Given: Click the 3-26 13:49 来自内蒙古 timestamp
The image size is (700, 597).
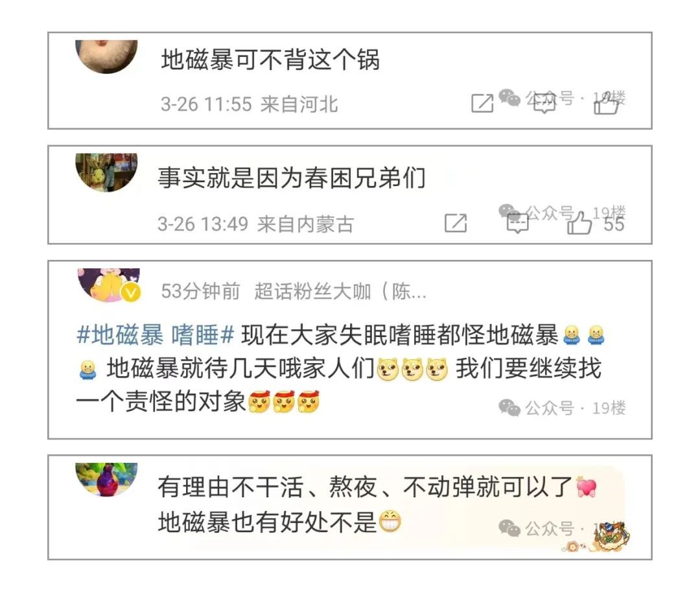Looking at the screenshot, I should click(x=256, y=224).
